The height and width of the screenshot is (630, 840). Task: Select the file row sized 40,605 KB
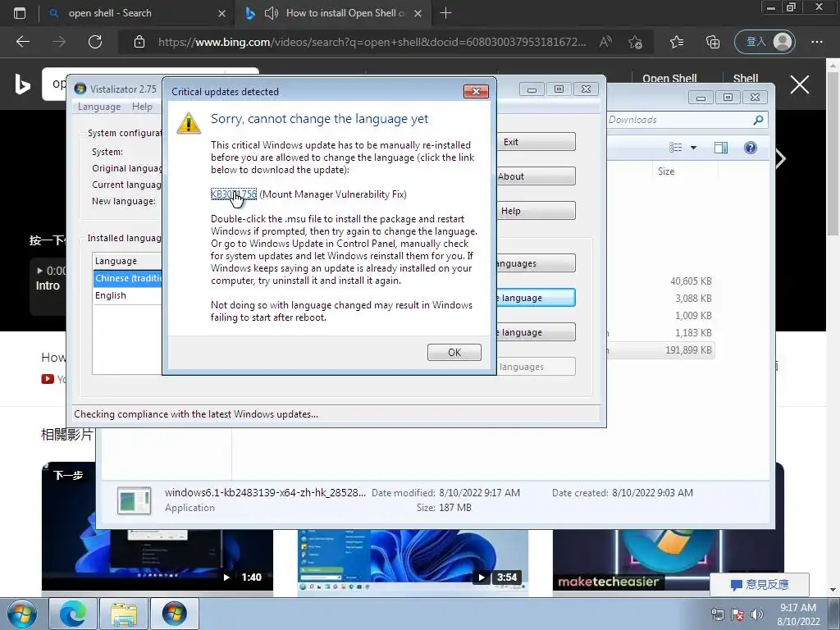661,281
